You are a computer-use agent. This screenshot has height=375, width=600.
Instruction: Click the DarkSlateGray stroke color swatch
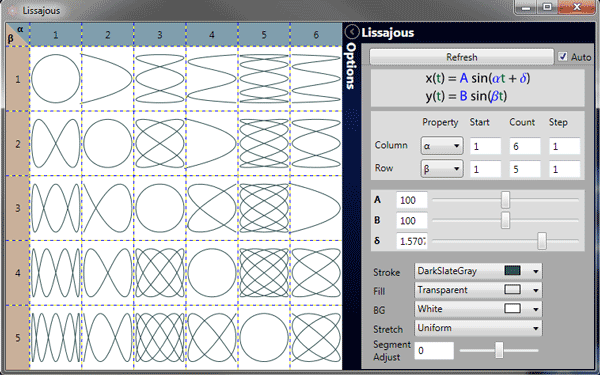[x=513, y=271]
